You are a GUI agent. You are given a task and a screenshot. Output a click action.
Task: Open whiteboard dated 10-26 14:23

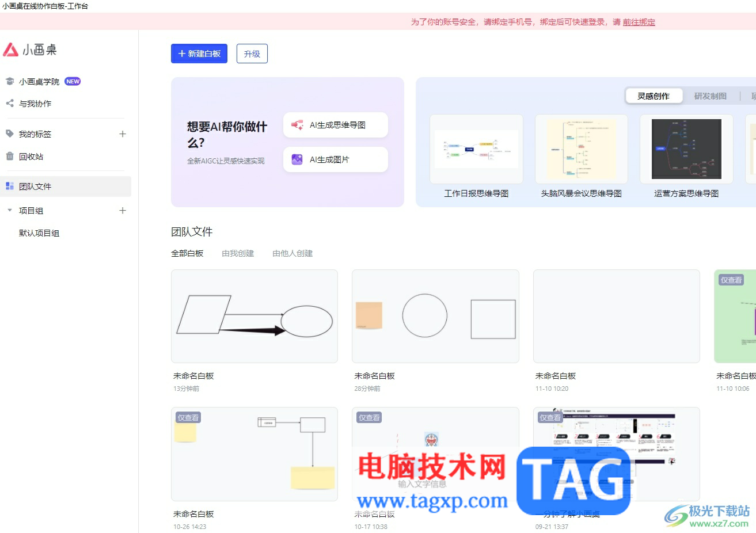click(x=254, y=454)
